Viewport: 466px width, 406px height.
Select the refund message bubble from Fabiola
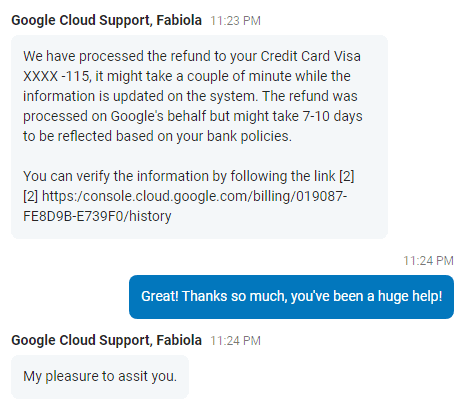coord(199,137)
